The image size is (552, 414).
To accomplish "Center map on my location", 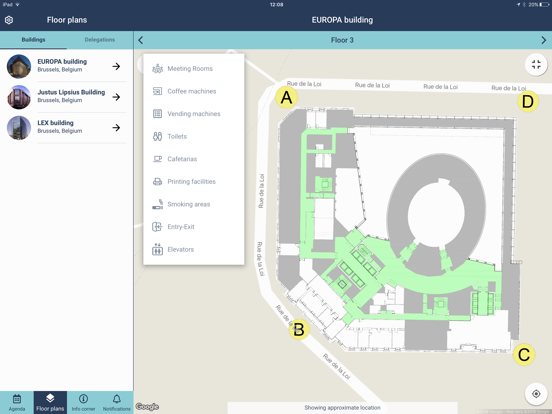I will pyautogui.click(x=536, y=394).
